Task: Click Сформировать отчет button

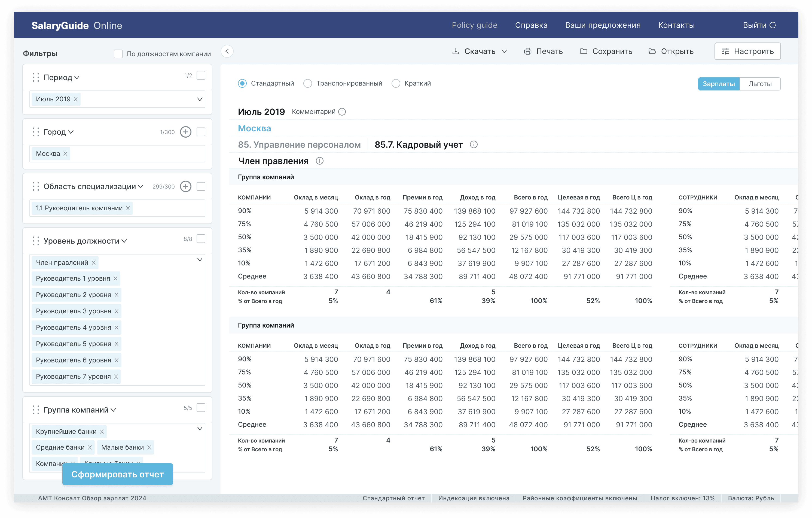Action: (x=117, y=474)
